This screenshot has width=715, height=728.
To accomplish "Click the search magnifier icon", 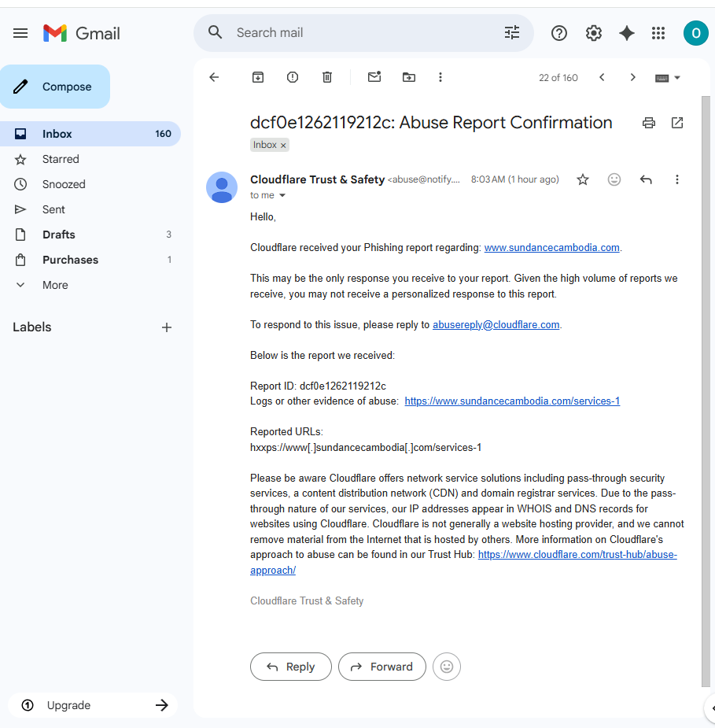I will [x=215, y=32].
